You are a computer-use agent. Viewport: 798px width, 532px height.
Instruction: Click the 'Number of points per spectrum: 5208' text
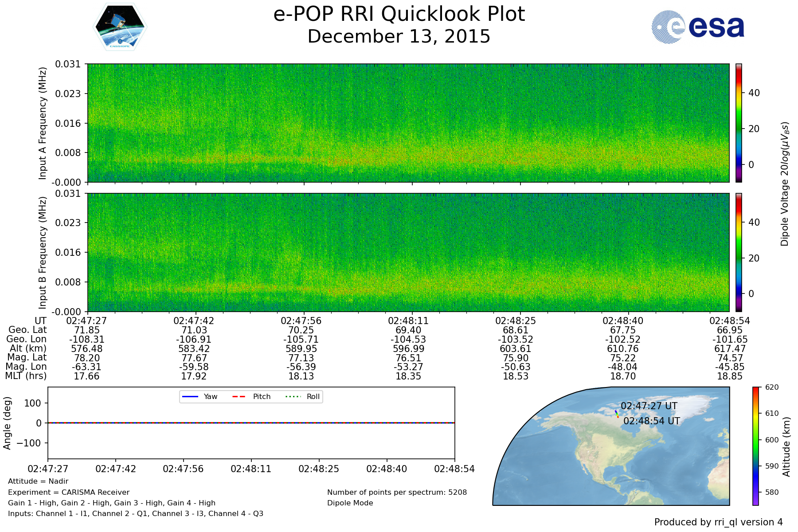tap(397, 492)
